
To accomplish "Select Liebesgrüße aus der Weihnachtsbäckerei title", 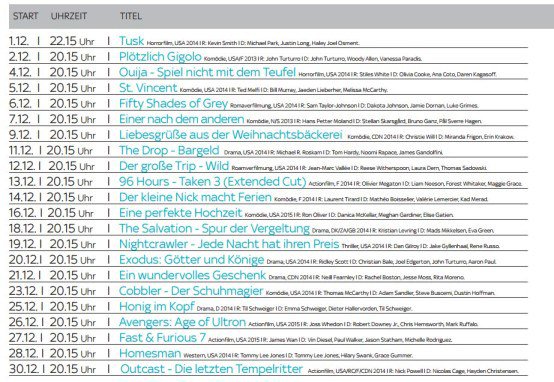I will point(231,135).
